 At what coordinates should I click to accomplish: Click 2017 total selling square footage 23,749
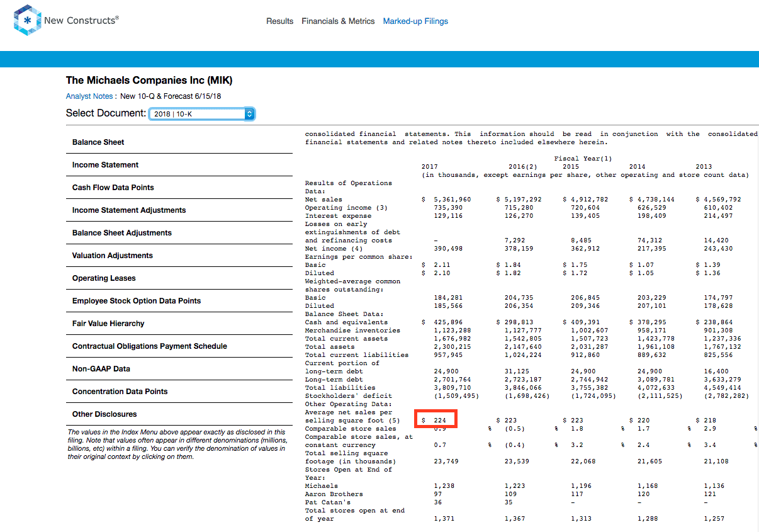pyautogui.click(x=446, y=461)
